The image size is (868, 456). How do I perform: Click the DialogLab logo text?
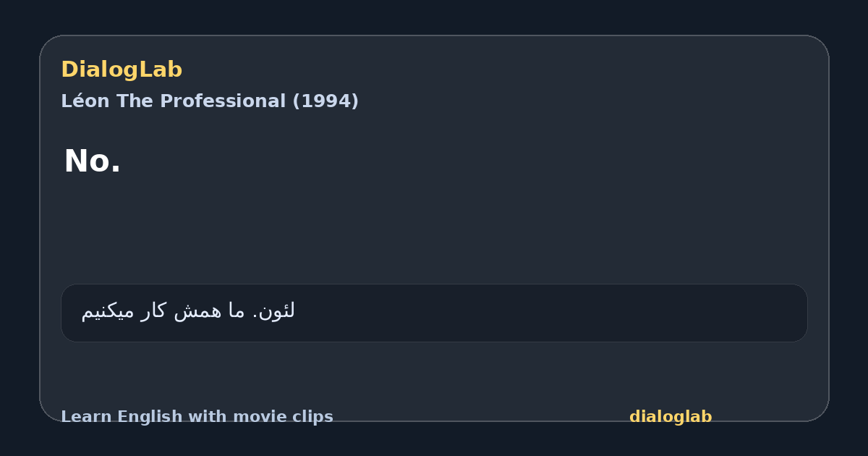coord(122,70)
